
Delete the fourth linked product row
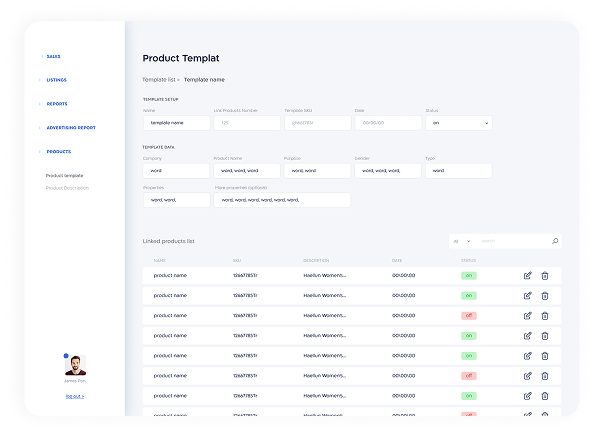[545, 336]
